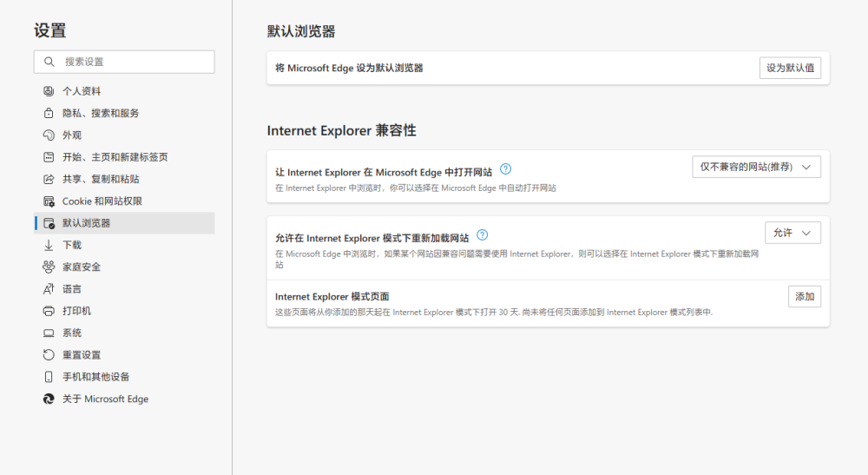Click the 开始、主页和新建标签页 icon

pos(49,157)
